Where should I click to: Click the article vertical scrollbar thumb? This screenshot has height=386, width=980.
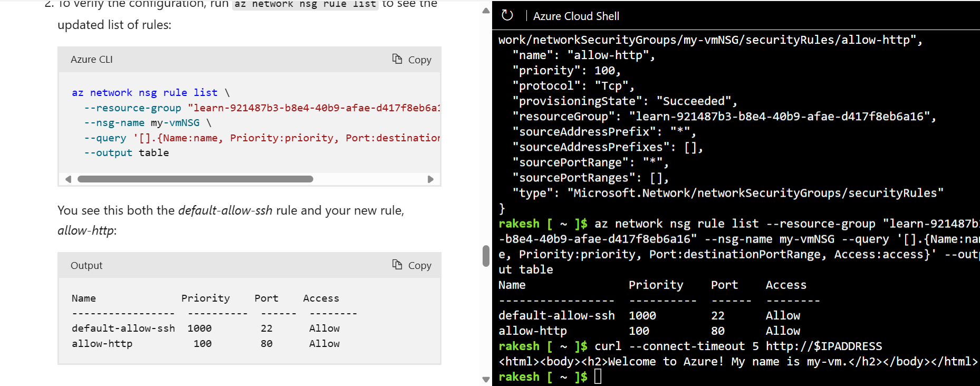tap(486, 256)
